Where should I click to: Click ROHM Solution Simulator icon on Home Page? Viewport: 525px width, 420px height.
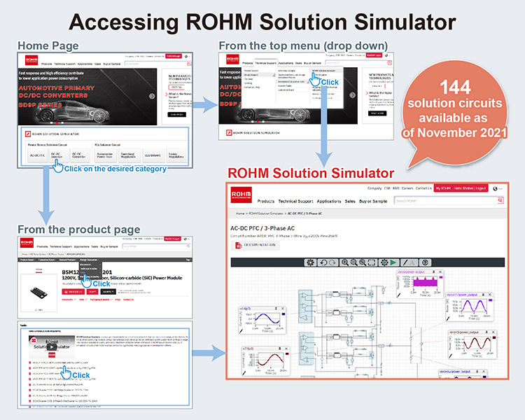tap(28, 134)
